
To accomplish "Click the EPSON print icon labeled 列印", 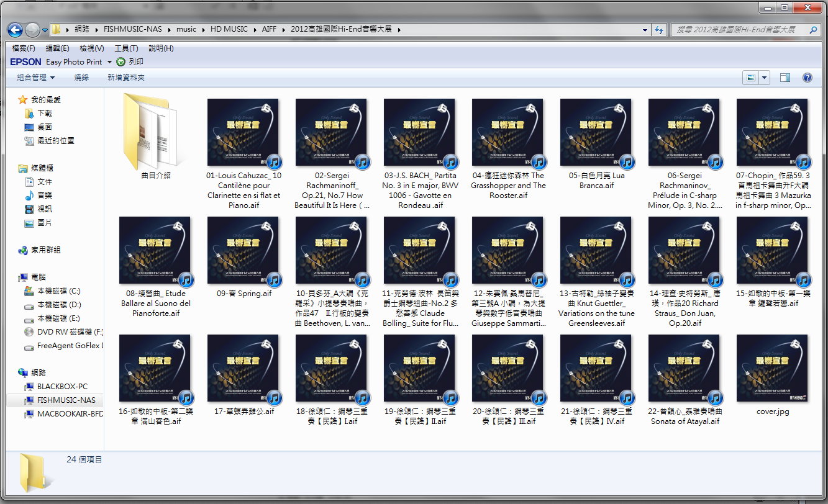I will [130, 62].
